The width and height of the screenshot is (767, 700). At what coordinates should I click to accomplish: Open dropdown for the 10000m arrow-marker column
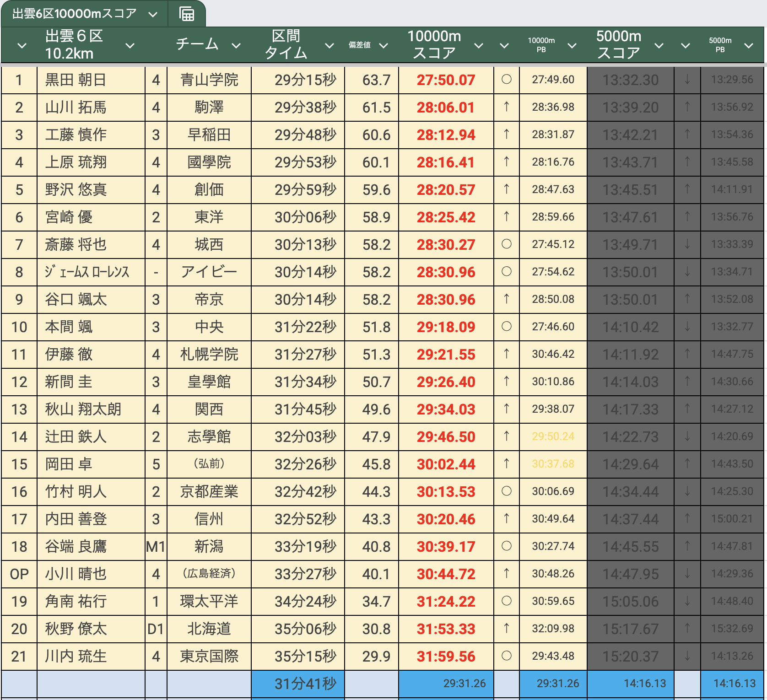[x=504, y=45]
